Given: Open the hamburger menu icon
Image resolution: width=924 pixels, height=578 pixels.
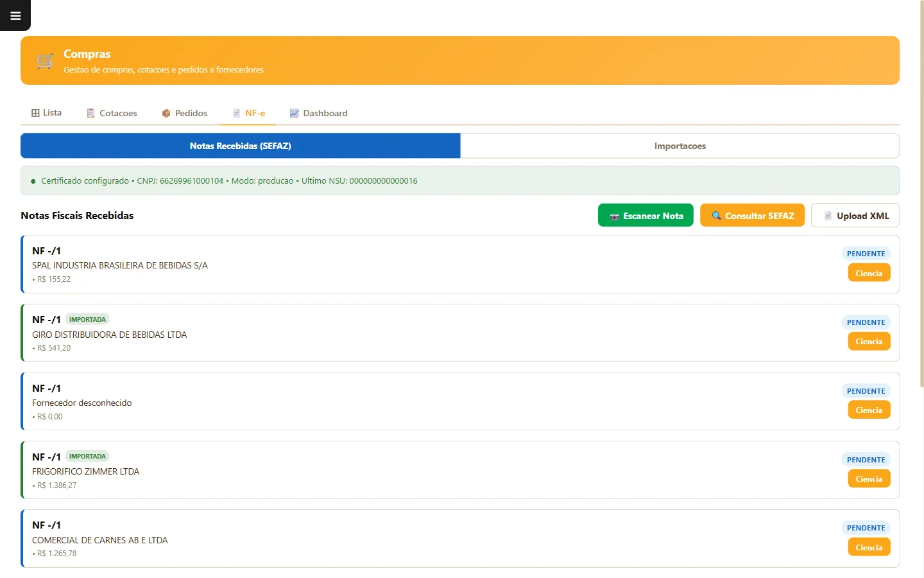Looking at the screenshot, I should [x=15, y=15].
